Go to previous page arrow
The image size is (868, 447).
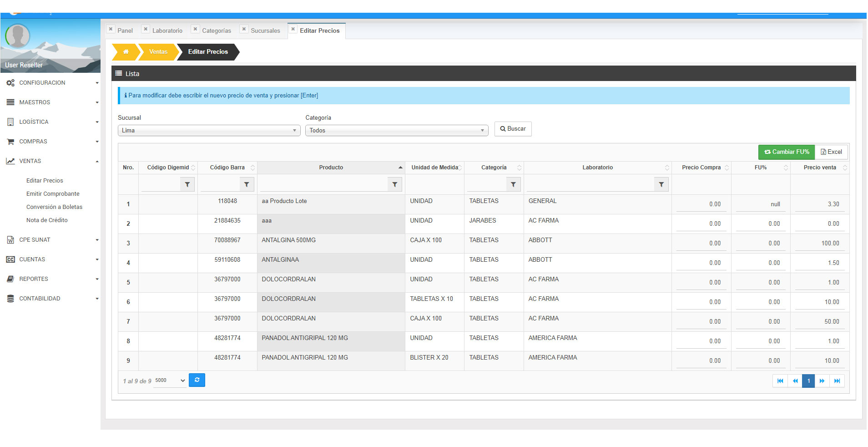coord(795,381)
